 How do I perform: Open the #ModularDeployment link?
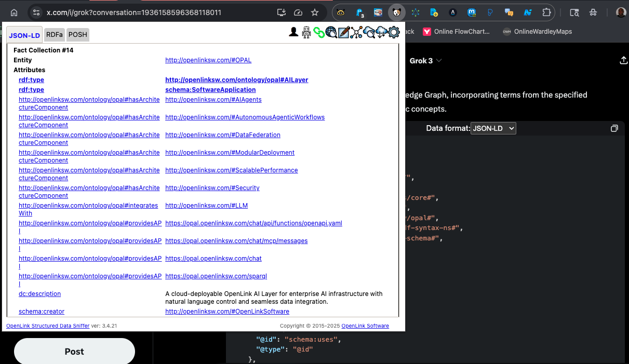(230, 153)
